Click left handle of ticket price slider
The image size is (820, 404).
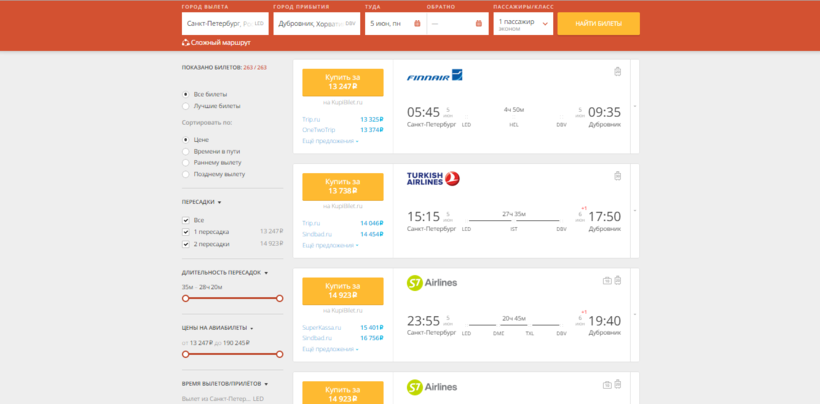pyautogui.click(x=185, y=353)
